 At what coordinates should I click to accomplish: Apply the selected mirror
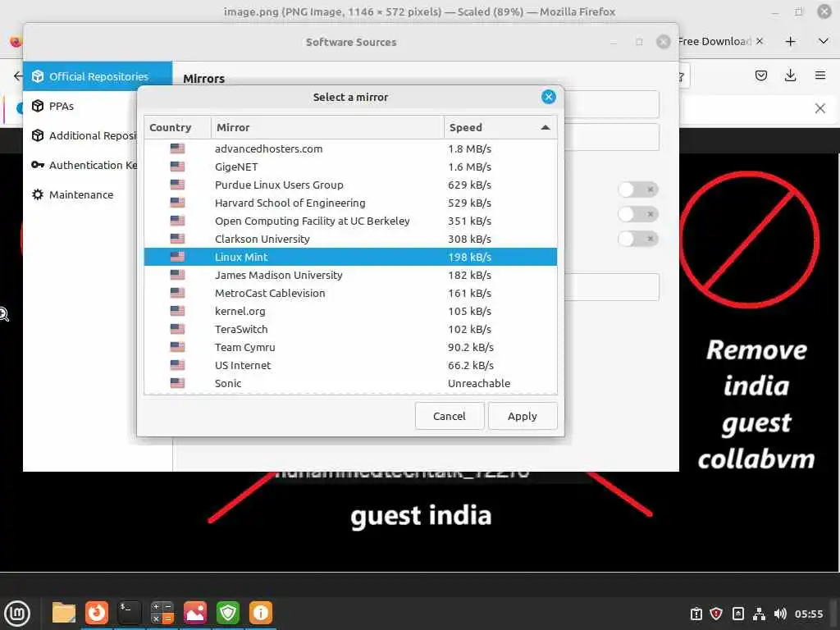coord(523,416)
